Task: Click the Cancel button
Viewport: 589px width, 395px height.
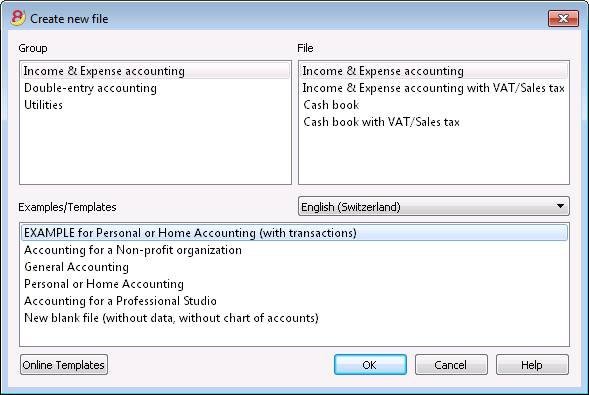Action: point(451,365)
